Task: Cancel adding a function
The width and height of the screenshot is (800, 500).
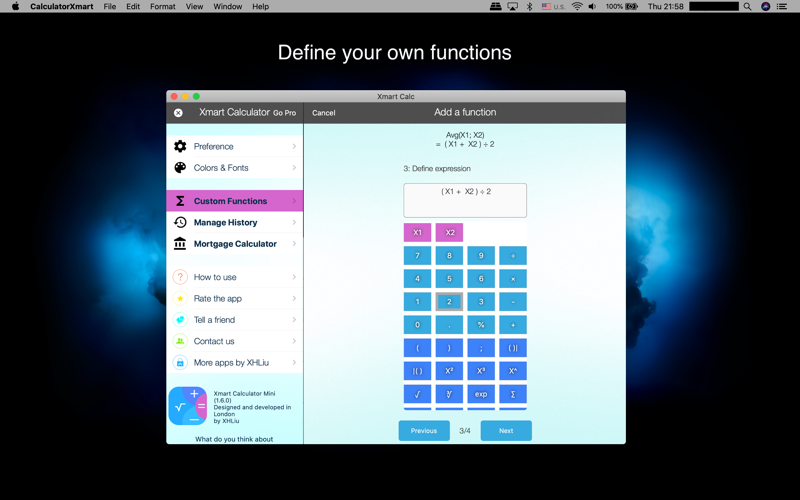Action: 323,113
